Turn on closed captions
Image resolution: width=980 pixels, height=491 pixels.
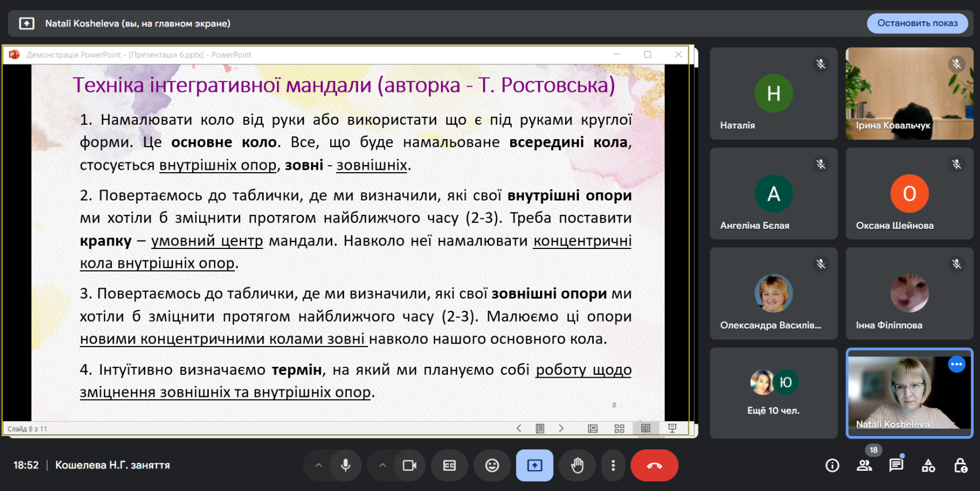[450, 466]
